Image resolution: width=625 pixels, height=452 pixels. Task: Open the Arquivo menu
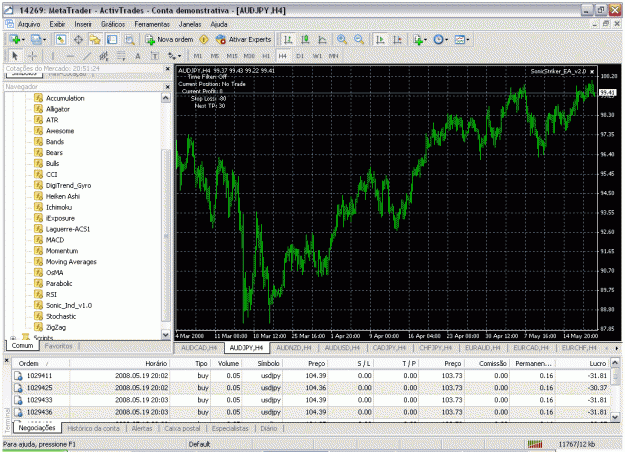tap(29, 24)
